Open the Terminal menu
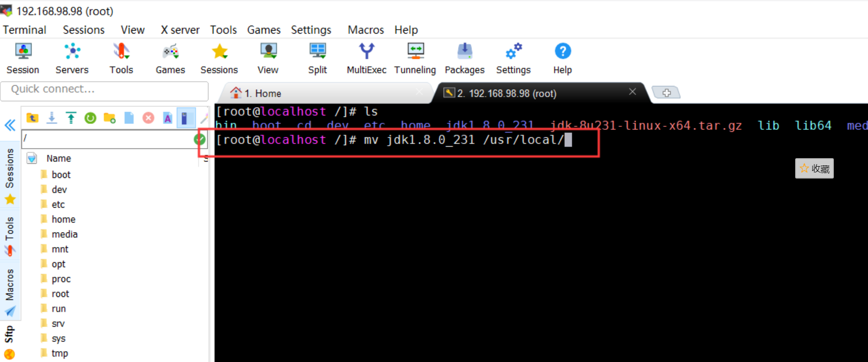This screenshot has width=868, height=362. (25, 30)
